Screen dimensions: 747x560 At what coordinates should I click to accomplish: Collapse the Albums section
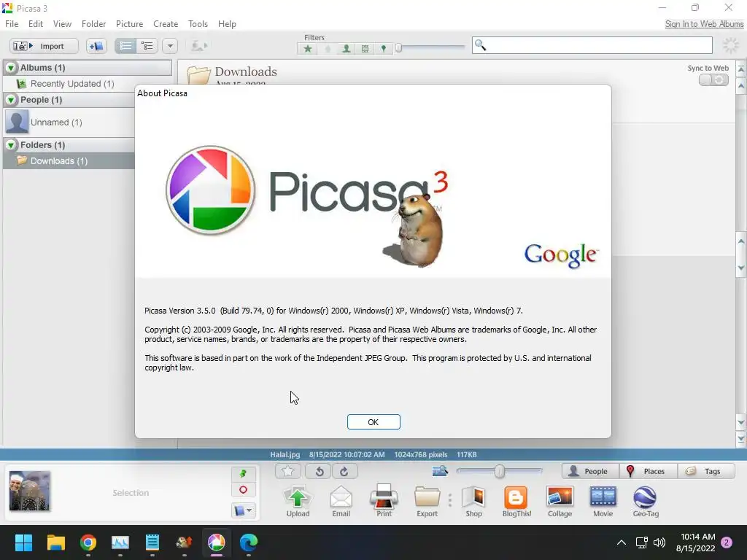pos(10,68)
